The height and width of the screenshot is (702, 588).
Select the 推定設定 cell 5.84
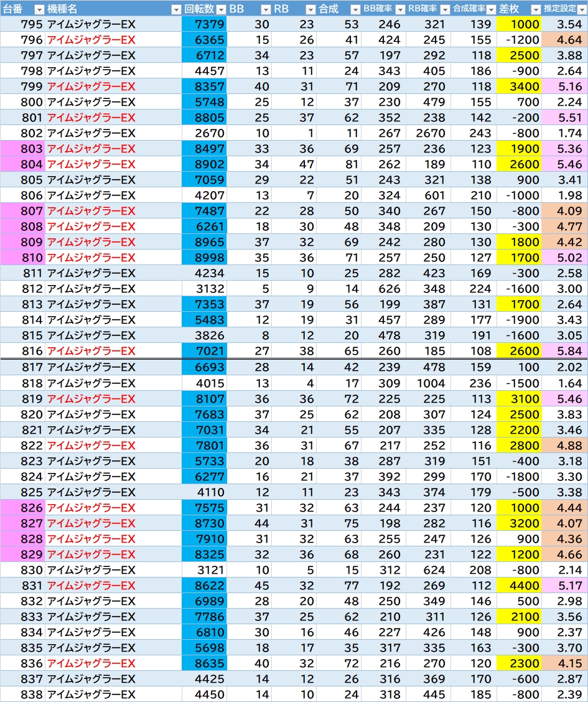pyautogui.click(x=564, y=351)
